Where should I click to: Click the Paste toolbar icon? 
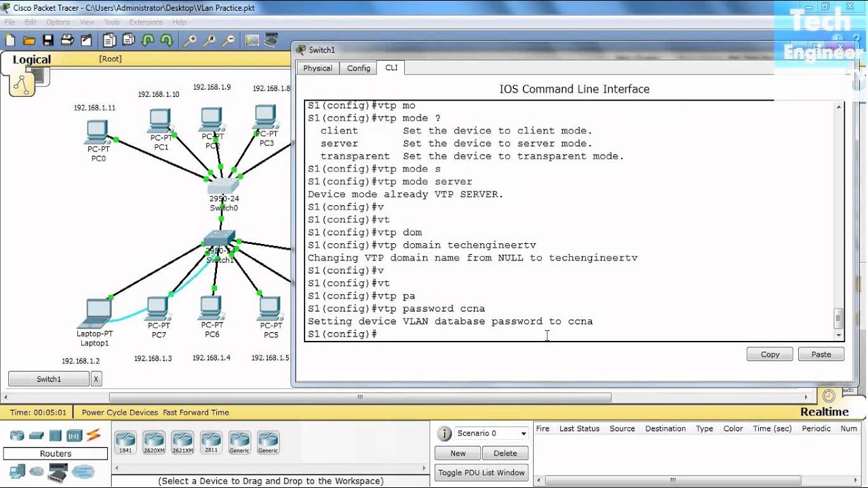pos(128,41)
